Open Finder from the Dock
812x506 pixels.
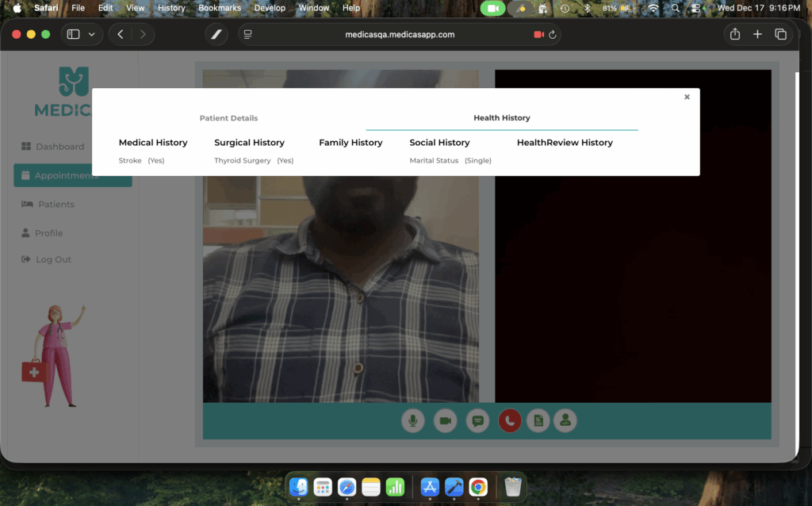coord(299,487)
